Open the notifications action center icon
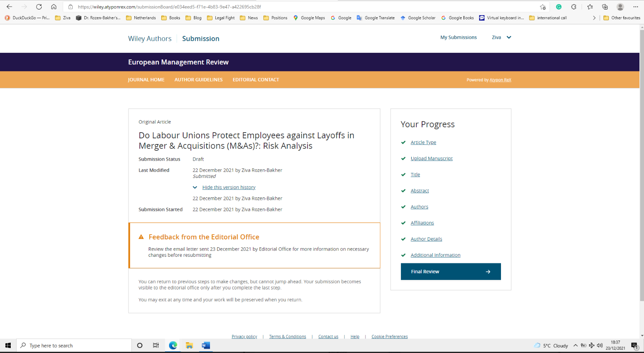The width and height of the screenshot is (644, 353). pyautogui.click(x=634, y=346)
